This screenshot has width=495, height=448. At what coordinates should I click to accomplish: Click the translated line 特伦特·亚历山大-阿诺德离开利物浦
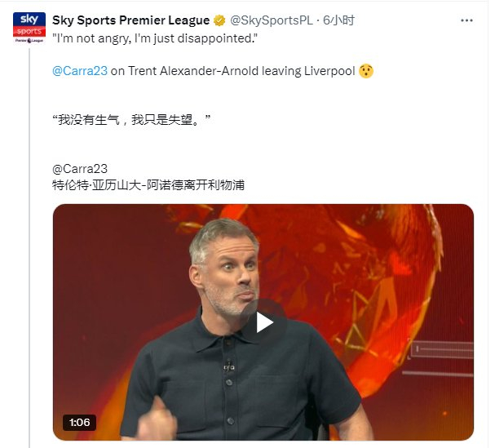pos(148,185)
